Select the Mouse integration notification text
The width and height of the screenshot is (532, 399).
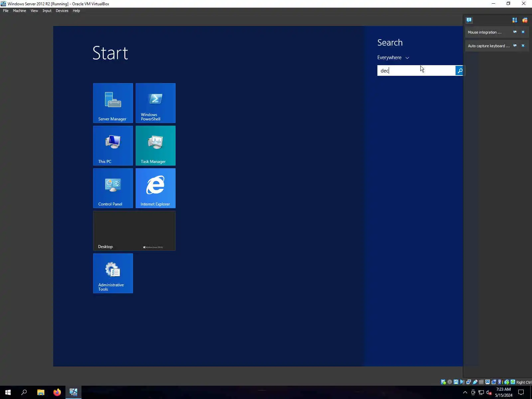484,32
